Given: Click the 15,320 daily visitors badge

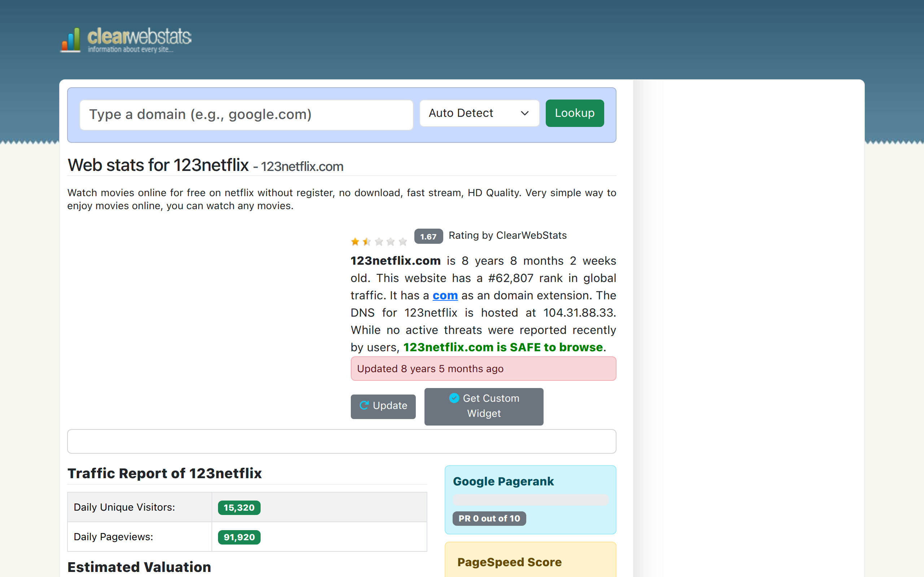Looking at the screenshot, I should [239, 507].
